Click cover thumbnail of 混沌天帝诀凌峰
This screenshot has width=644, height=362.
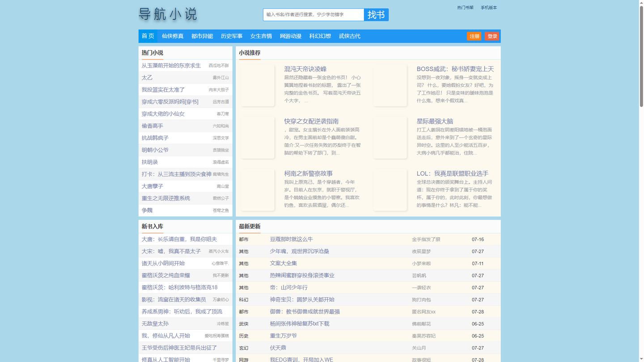click(x=258, y=85)
